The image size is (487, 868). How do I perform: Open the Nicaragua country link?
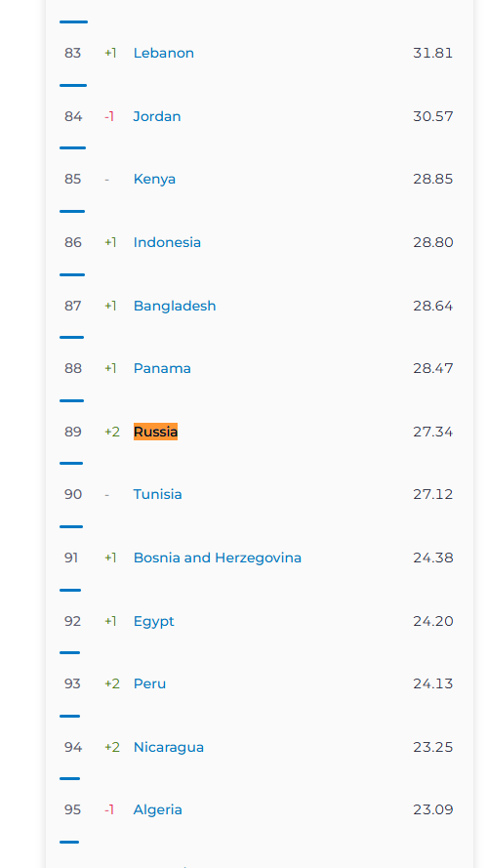click(x=168, y=747)
